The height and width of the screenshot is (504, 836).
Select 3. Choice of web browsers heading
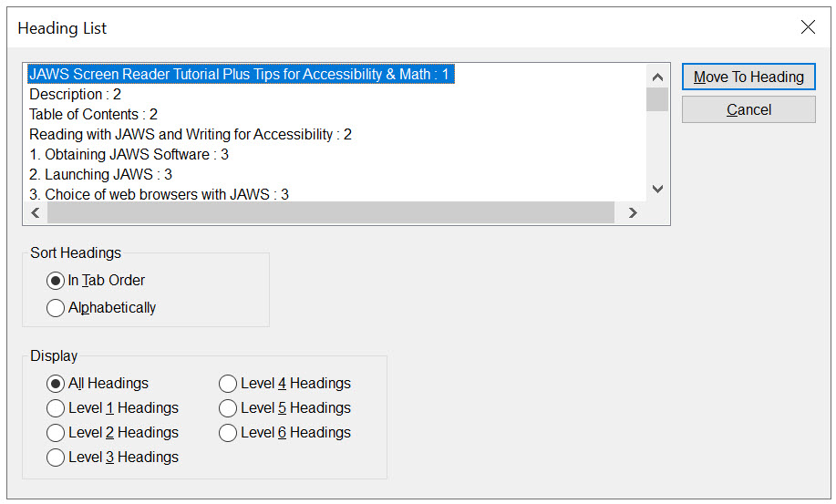[159, 194]
